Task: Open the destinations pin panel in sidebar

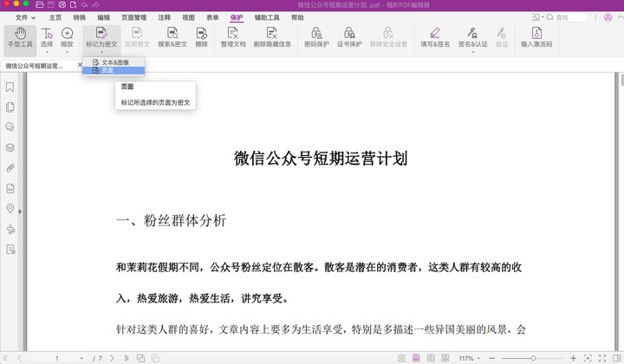Action: pyautogui.click(x=10, y=208)
